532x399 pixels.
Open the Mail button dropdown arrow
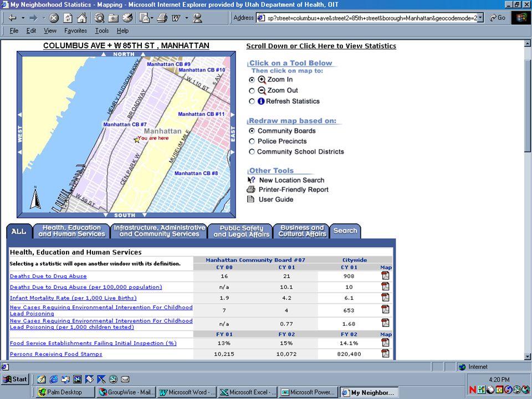(x=152, y=18)
